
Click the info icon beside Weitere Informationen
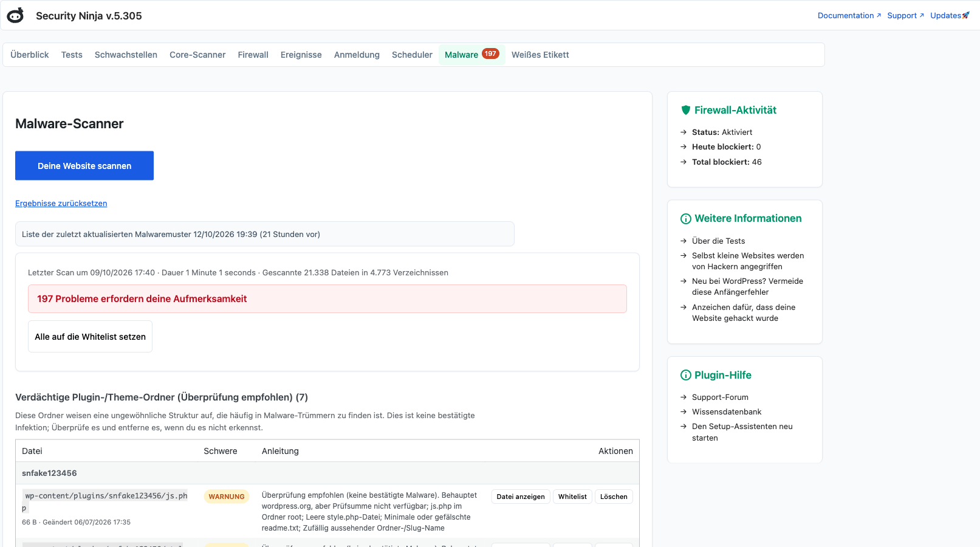coord(686,219)
